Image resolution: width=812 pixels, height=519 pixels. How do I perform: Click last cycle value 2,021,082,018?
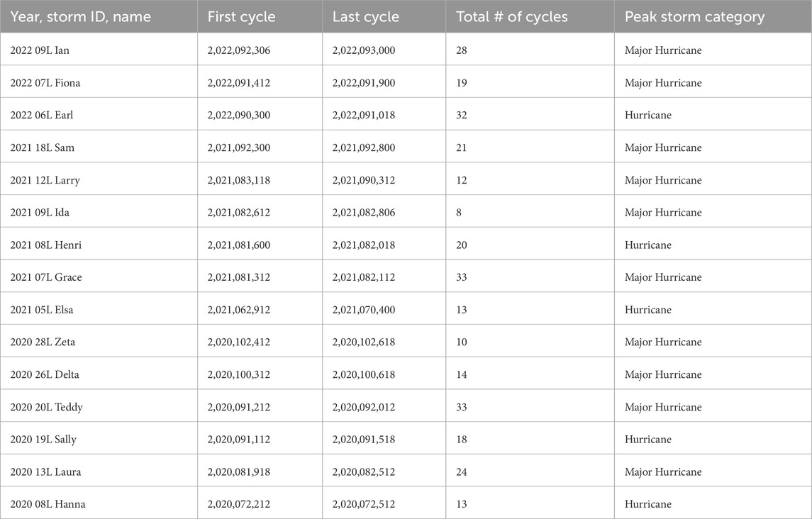(364, 245)
